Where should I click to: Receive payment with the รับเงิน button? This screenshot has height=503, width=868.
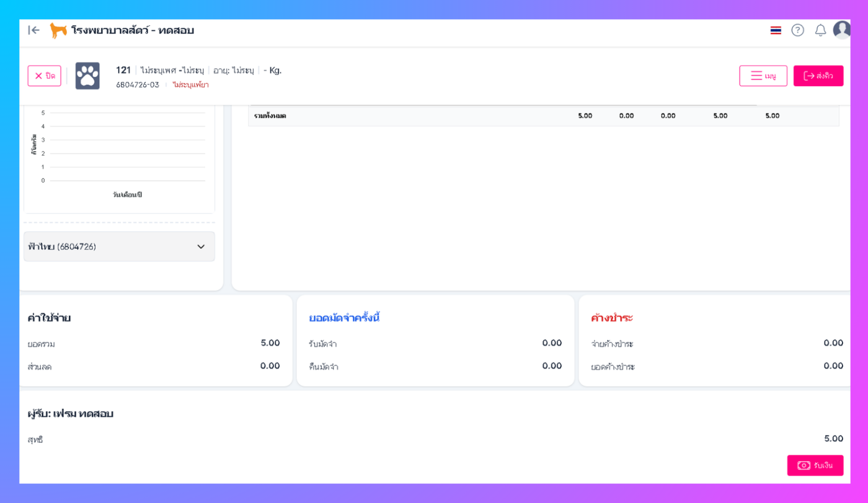click(x=815, y=465)
